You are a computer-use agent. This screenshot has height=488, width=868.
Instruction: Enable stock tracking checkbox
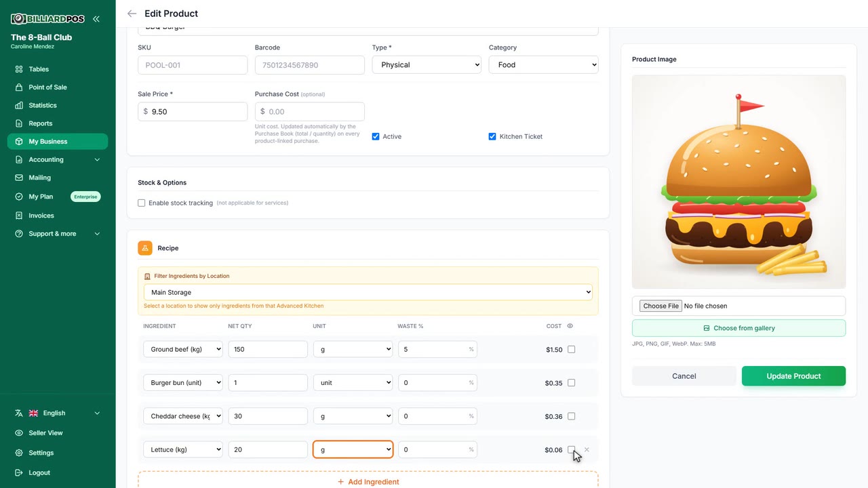tap(142, 203)
